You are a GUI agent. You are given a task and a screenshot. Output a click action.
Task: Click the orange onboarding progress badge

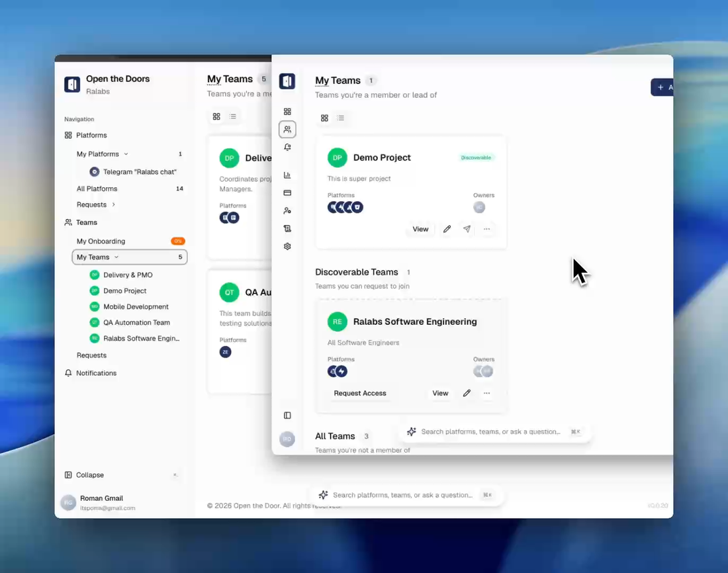178,242
